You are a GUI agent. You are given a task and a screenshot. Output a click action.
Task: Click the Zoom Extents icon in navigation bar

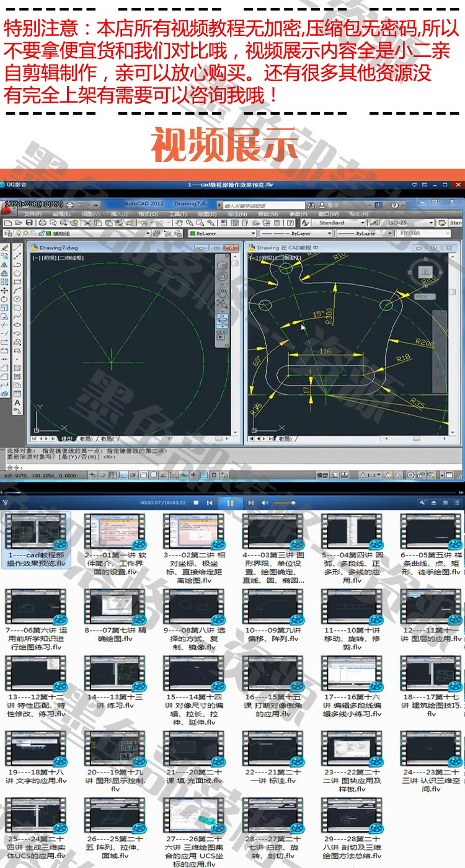coord(222,305)
